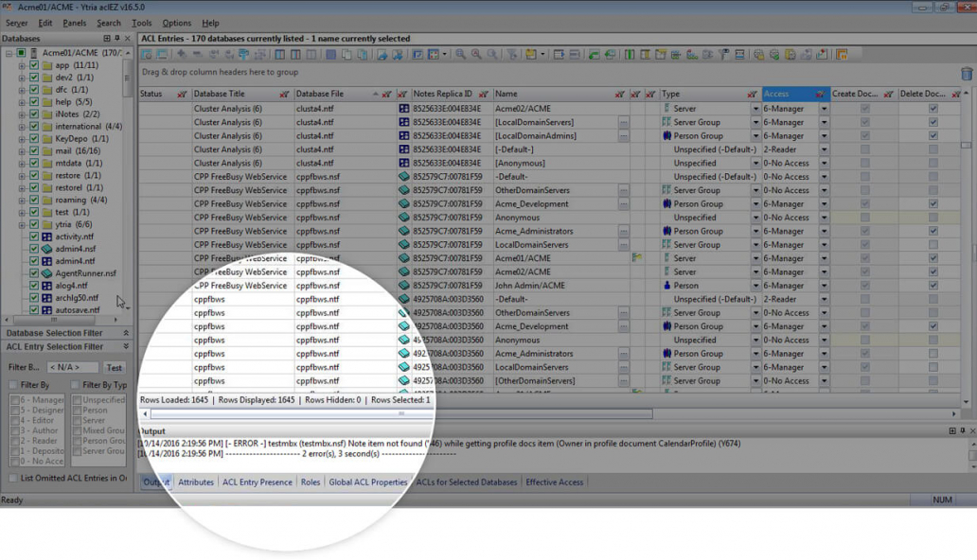Click ellipsis button next to Acme_Development cppfbws.nsf row
The image size is (977, 560).
[x=624, y=203]
